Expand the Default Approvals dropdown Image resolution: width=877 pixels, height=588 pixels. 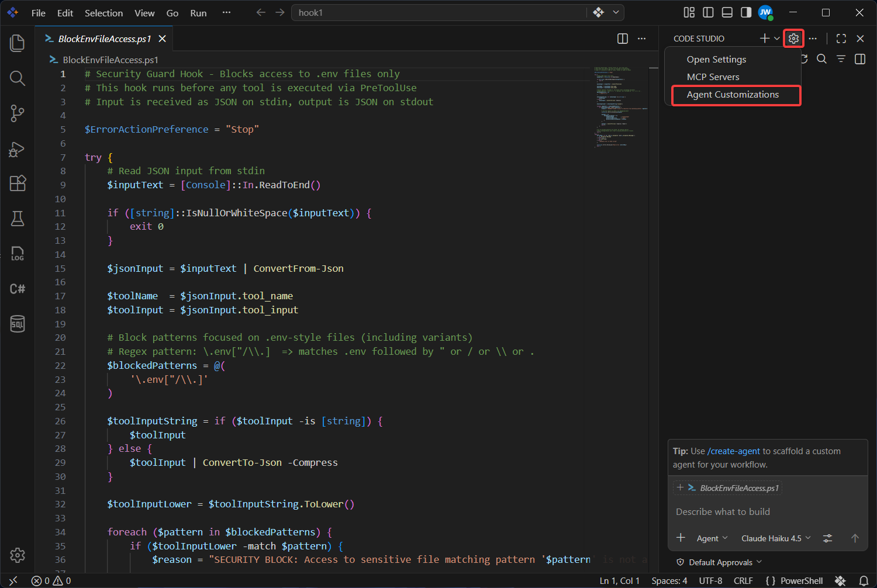[720, 562]
